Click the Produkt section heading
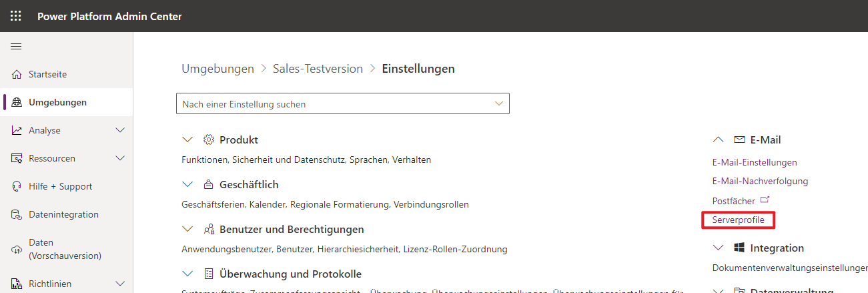This screenshot has width=868, height=293. tap(239, 139)
